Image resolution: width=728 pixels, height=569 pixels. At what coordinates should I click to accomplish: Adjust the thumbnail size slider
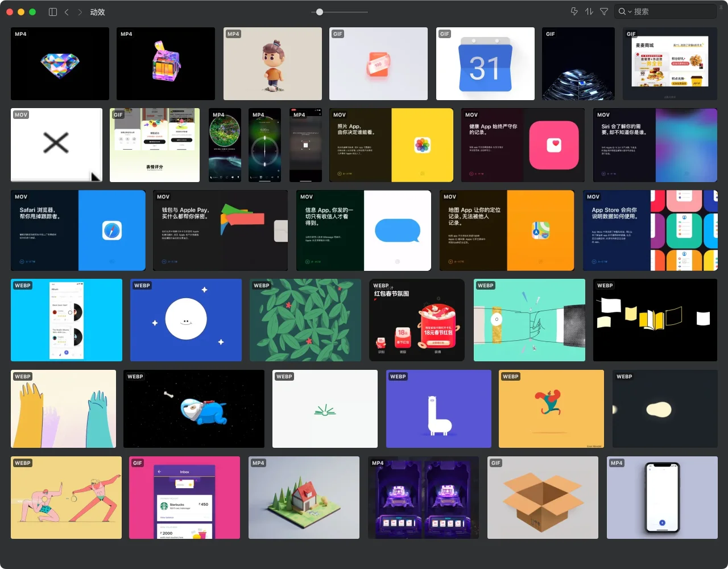(x=320, y=12)
